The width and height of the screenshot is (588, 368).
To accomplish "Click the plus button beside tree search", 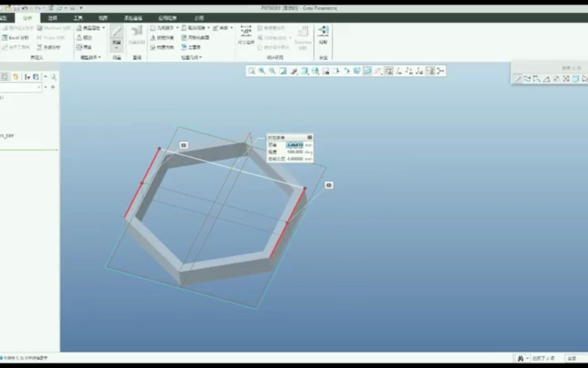I will (x=53, y=87).
